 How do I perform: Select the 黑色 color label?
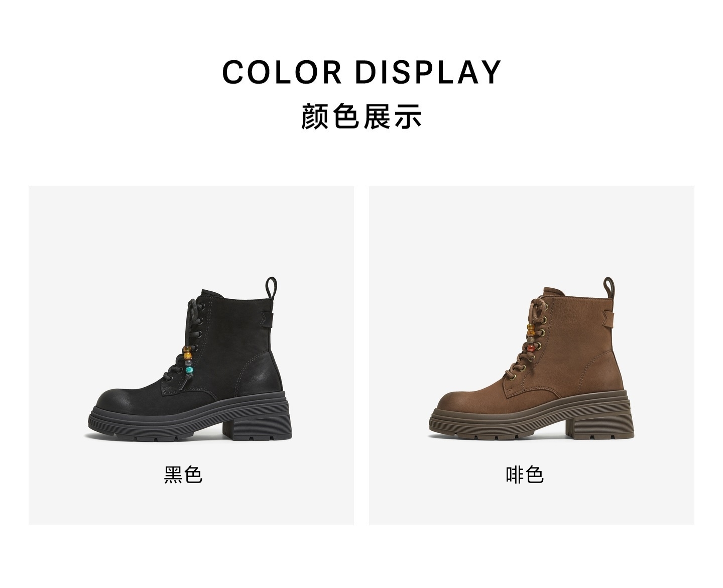[183, 475]
